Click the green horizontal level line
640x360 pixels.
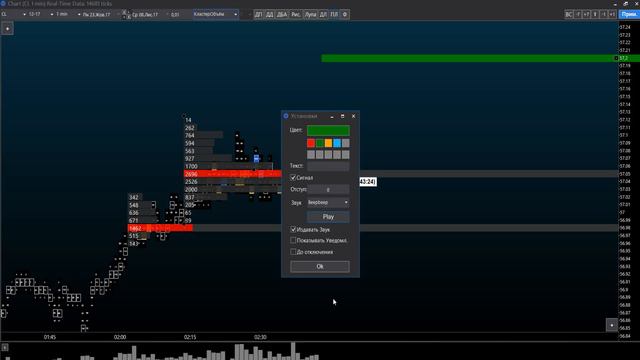[469, 58]
